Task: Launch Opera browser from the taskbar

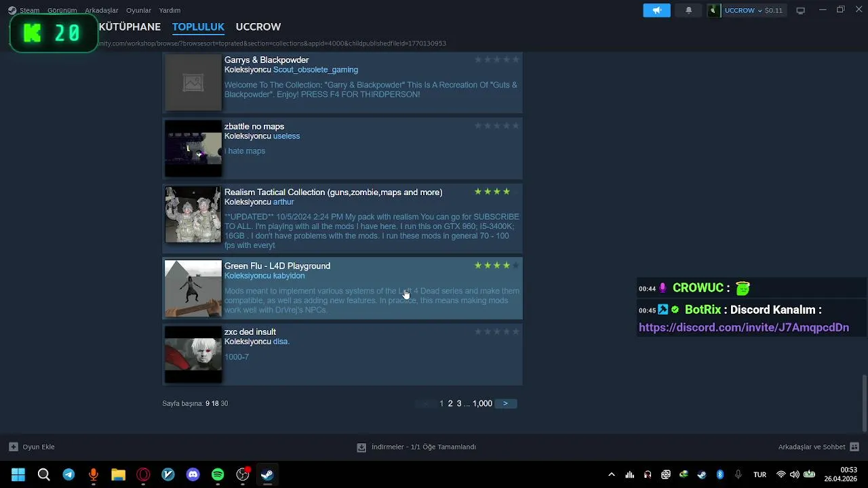Action: click(x=143, y=474)
